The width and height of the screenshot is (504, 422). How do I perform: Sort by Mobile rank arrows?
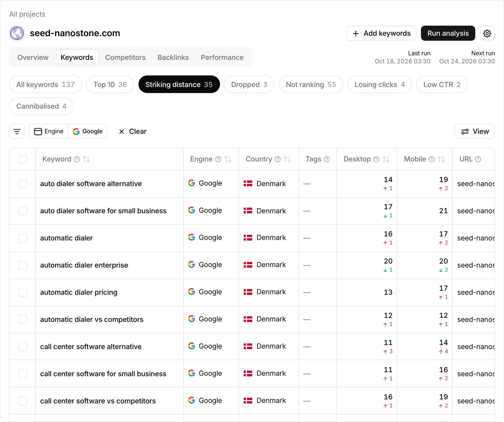pos(442,159)
